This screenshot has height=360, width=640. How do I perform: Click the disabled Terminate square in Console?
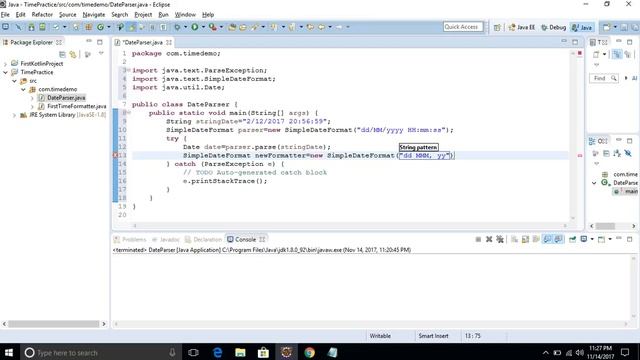coord(478,239)
